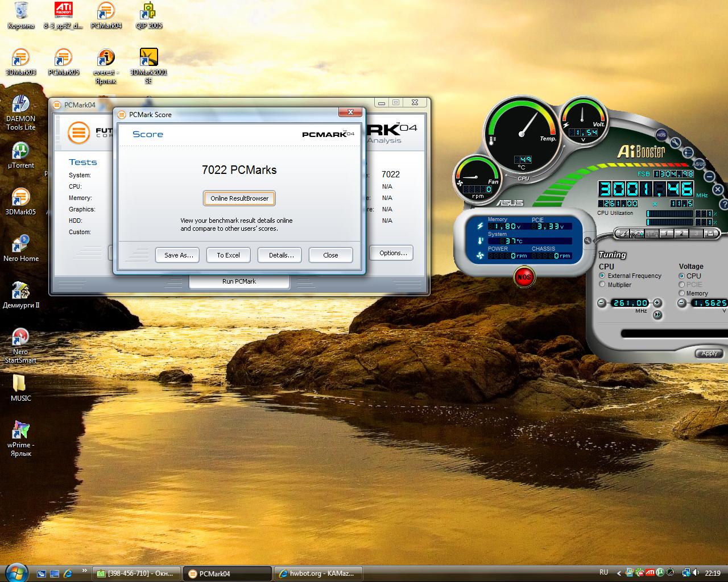
Task: Select the 3DMark05 desktop shortcut
Action: click(20, 202)
